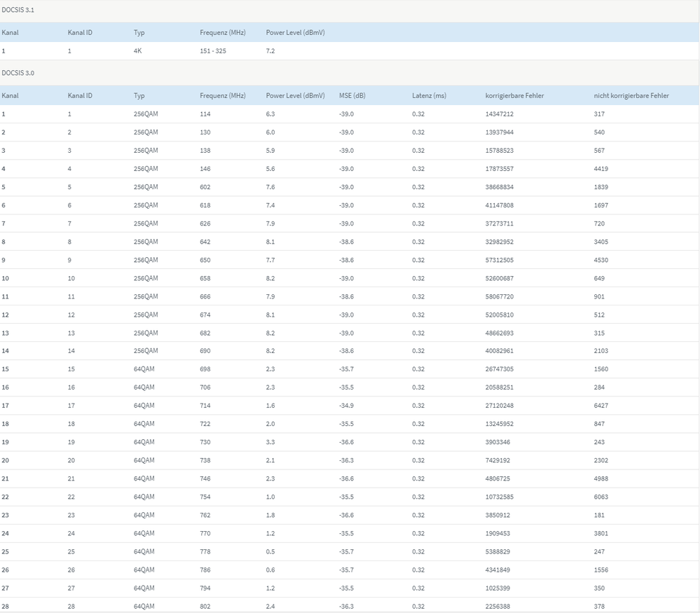Viewport: 700px width, 613px height.
Task: Click Power Level header in DOCSIS 3.0 table
Action: pyautogui.click(x=295, y=95)
